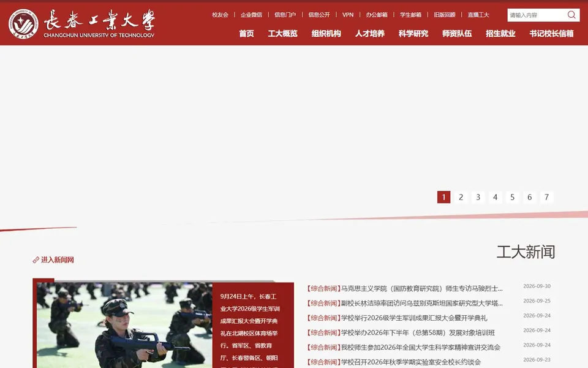Open the 信息公开 link
This screenshot has width=588, height=368.
(x=319, y=15)
